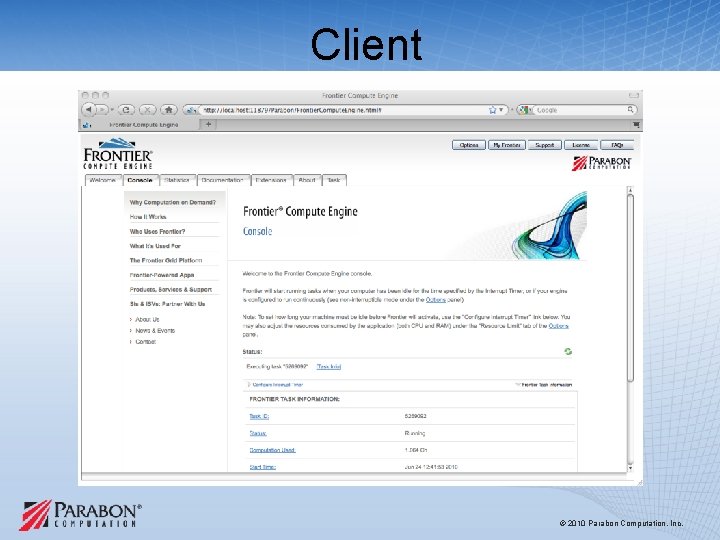The height and width of the screenshot is (540, 720).
Task: Click the Google search input field
Action: [x=581, y=110]
